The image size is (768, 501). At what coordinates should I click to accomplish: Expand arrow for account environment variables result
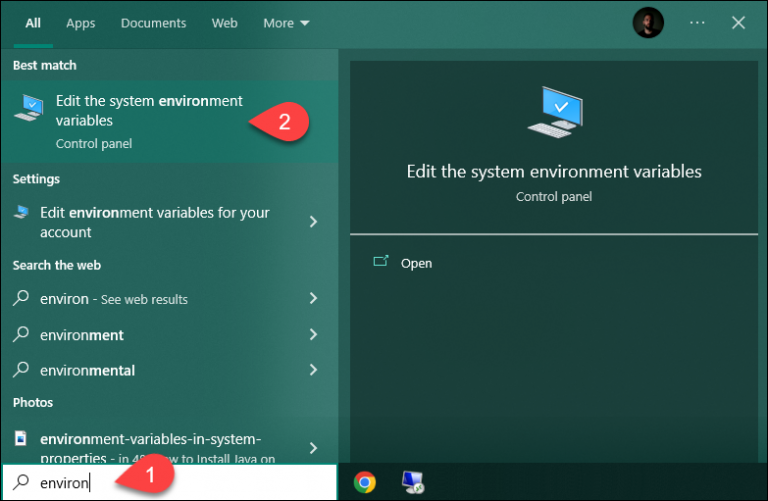(x=313, y=222)
